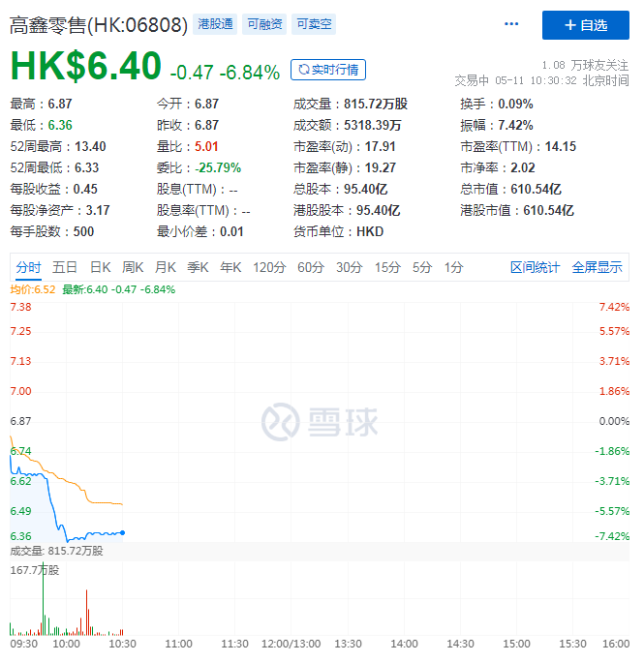The width and height of the screenshot is (644, 662).
Task: Click the three-dot more options icon
Action: (511, 25)
